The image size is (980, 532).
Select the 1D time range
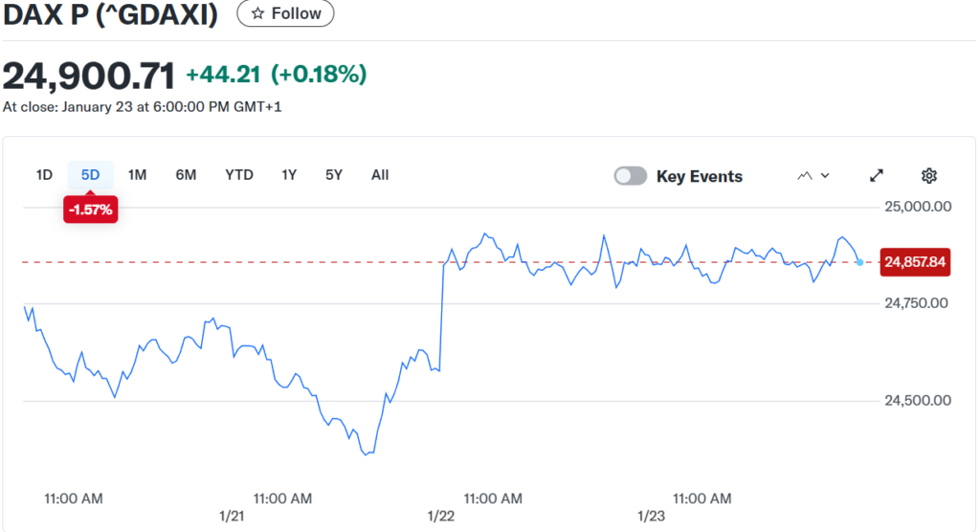[44, 175]
